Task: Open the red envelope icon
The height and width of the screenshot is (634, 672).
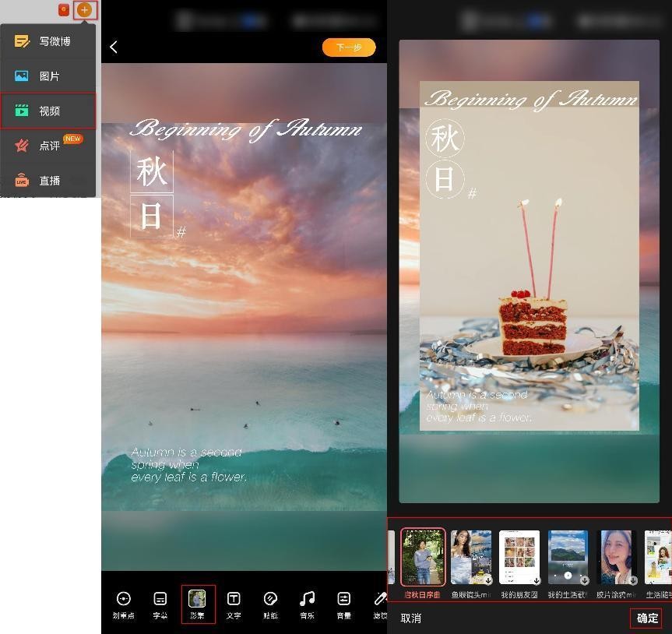Action: coord(64,10)
